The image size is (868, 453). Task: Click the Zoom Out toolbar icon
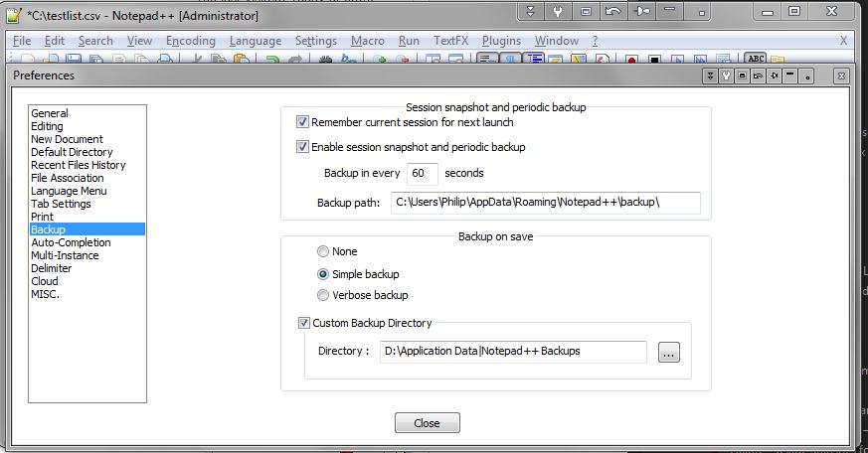click(403, 58)
